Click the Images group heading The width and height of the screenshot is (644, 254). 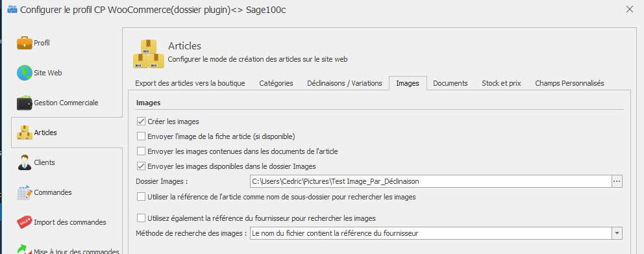148,103
